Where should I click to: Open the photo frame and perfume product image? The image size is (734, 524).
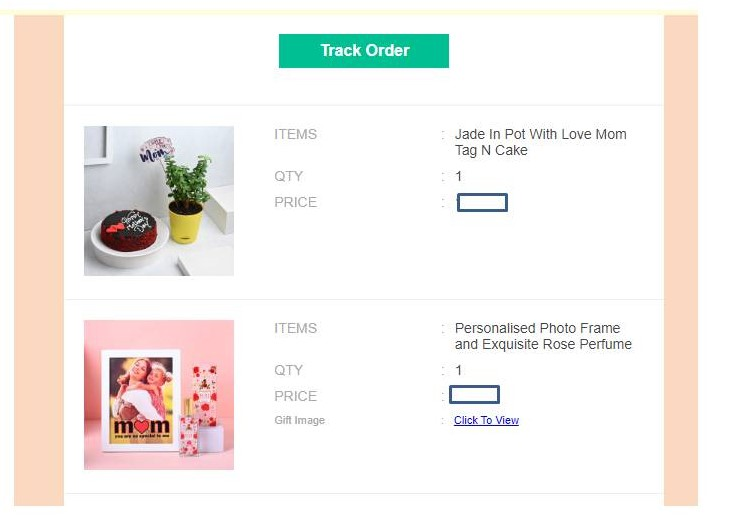[159, 395]
